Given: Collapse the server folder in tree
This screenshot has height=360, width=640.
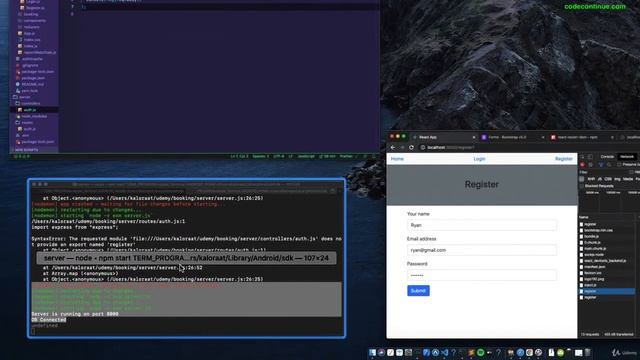Looking at the screenshot, I should [24, 97].
